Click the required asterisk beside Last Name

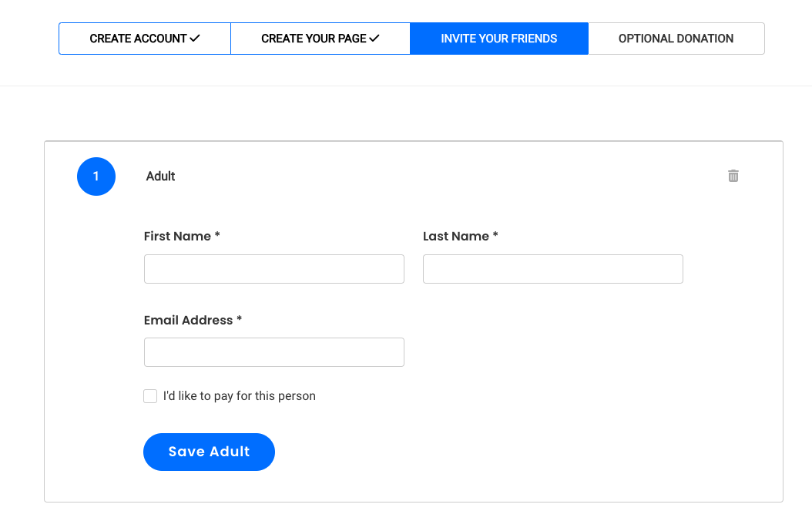point(495,235)
